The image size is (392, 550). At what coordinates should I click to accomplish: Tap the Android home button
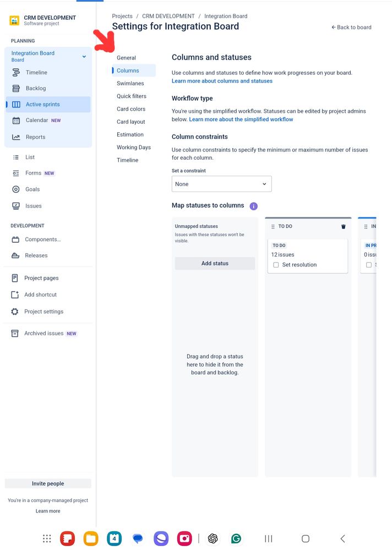click(x=306, y=538)
